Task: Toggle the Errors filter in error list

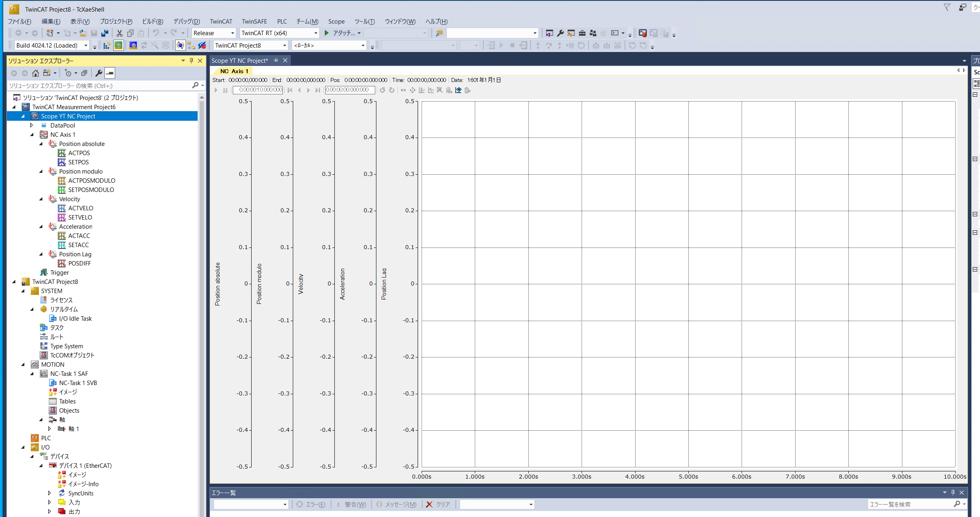Action: 311,505
